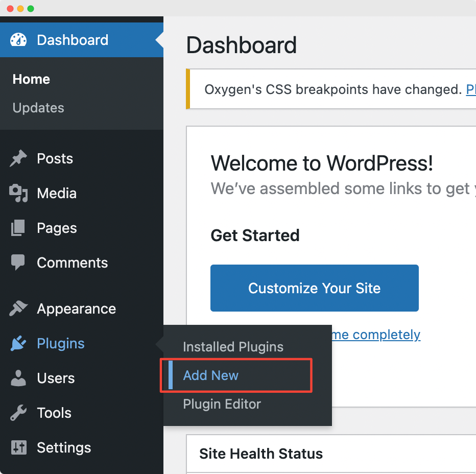Select Home in the Dashboard submenu

(x=31, y=79)
